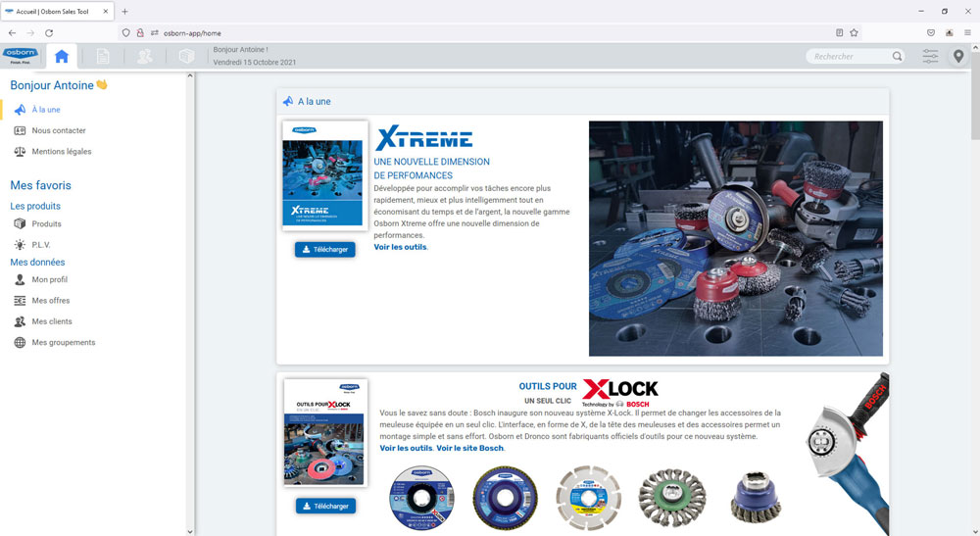Click the green wire wheel brush image
Screen dimensions: 980x536
[x=672, y=498]
